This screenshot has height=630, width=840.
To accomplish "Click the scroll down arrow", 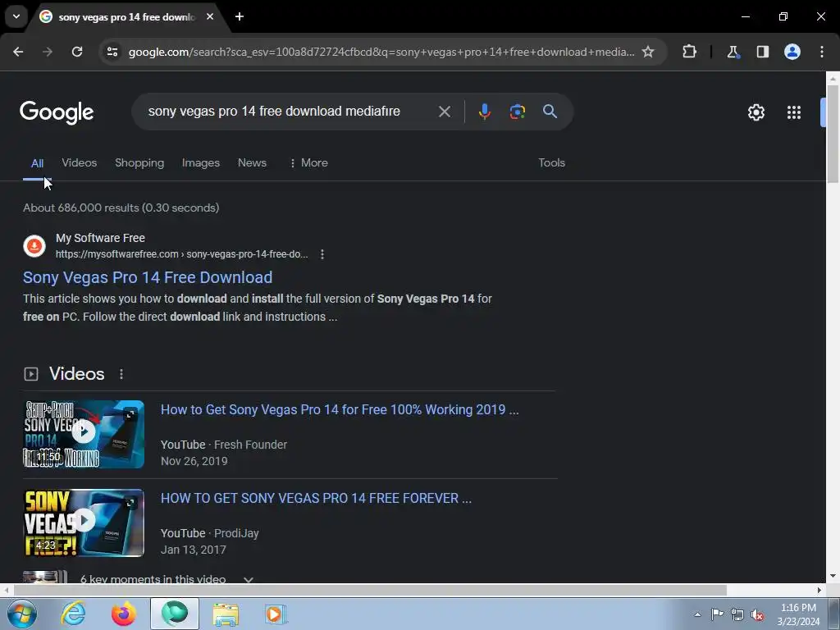I will [x=833, y=577].
